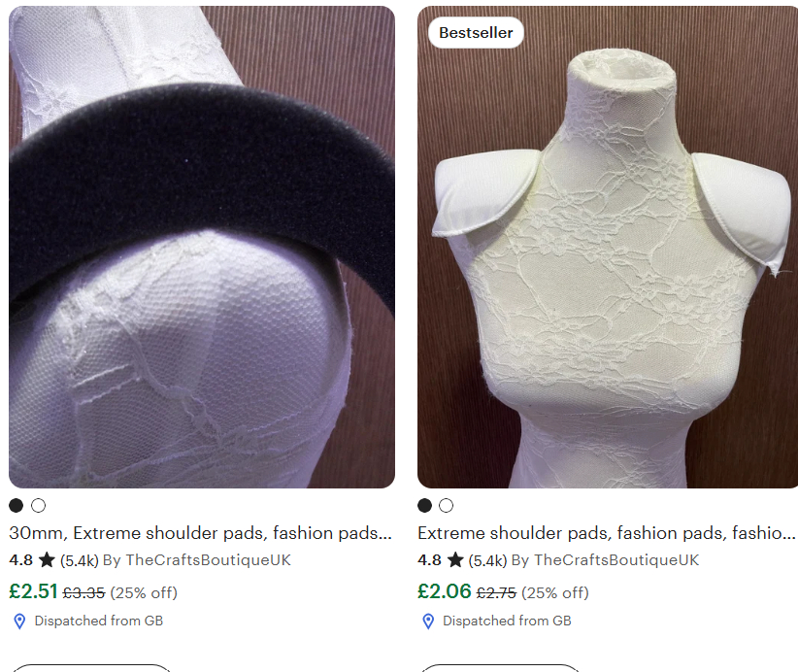Screen dimensions: 798x672
Task: Open mannequin shoulder pads product image
Action: pyautogui.click(x=608, y=247)
